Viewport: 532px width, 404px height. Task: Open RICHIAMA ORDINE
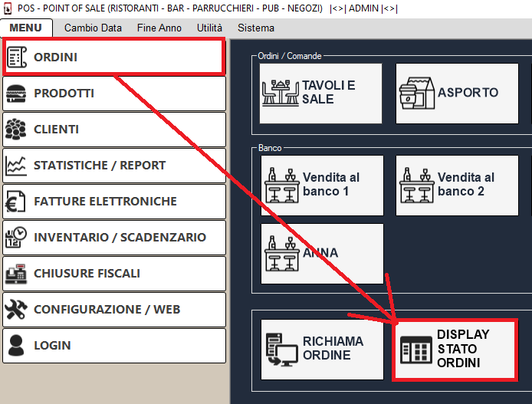pyautogui.click(x=322, y=349)
